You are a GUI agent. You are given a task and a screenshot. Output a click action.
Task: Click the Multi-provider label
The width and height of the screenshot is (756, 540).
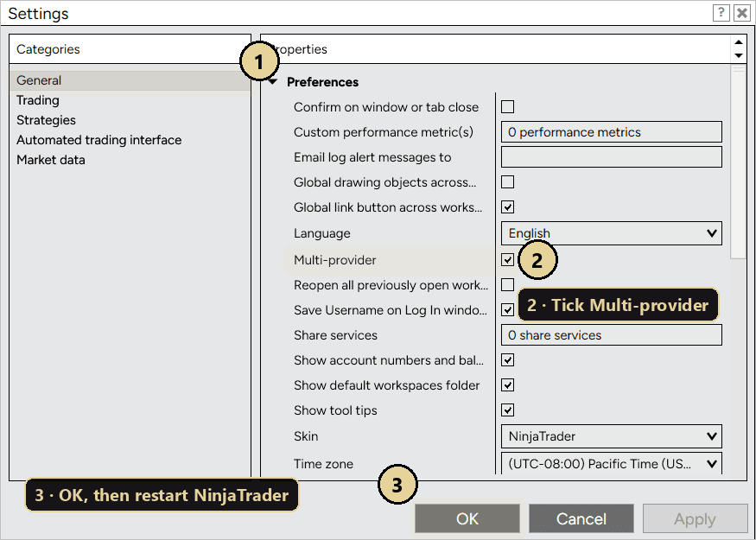pyautogui.click(x=334, y=260)
